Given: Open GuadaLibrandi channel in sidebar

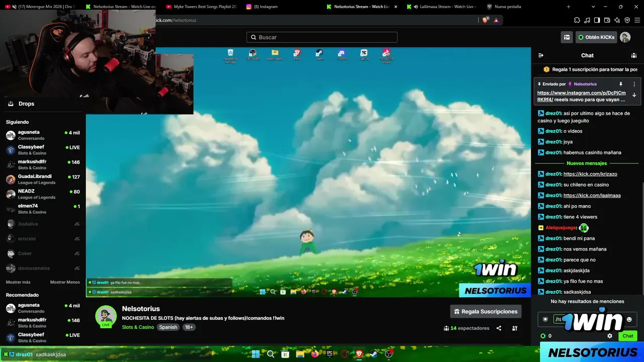Looking at the screenshot, I should [43, 179].
